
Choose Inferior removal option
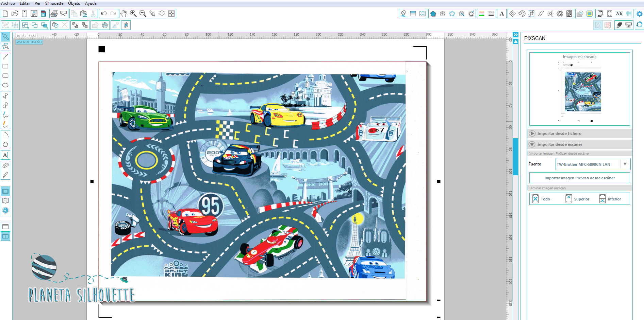[x=610, y=199]
